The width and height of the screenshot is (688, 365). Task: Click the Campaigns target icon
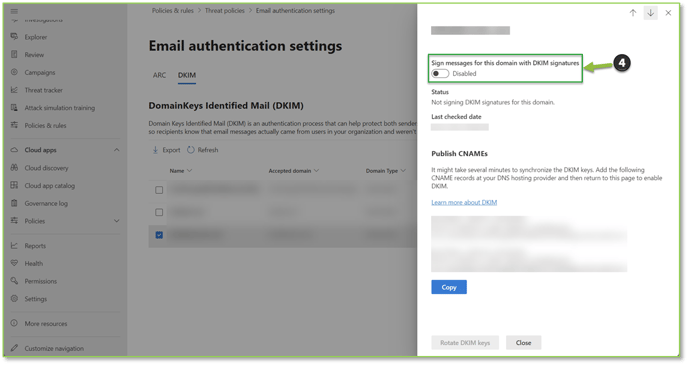point(14,72)
